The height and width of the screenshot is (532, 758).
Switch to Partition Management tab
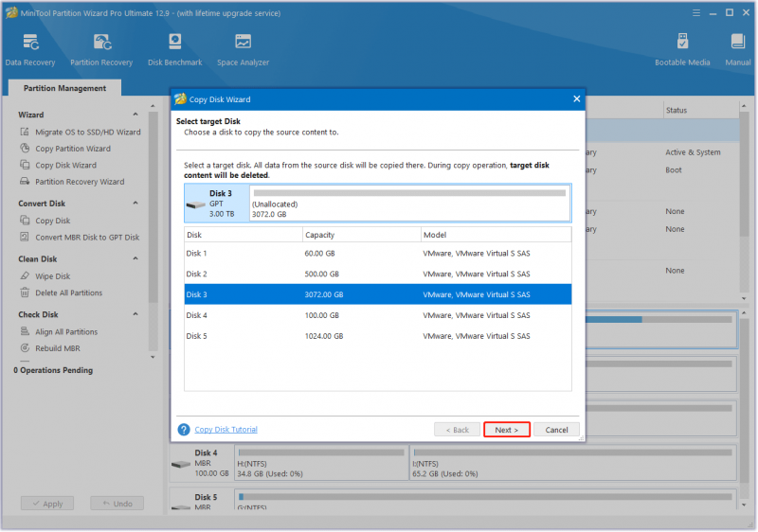(64, 88)
